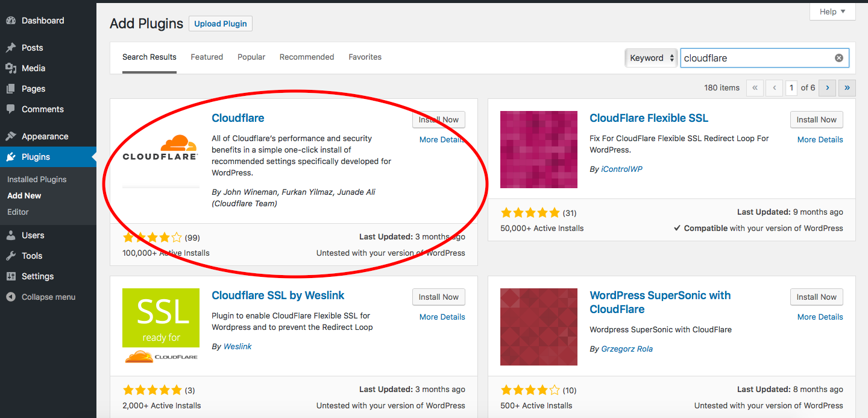Open More Details for CloudFlare Flexible SSL
Viewport: 868px width, 418px height.
820,139
